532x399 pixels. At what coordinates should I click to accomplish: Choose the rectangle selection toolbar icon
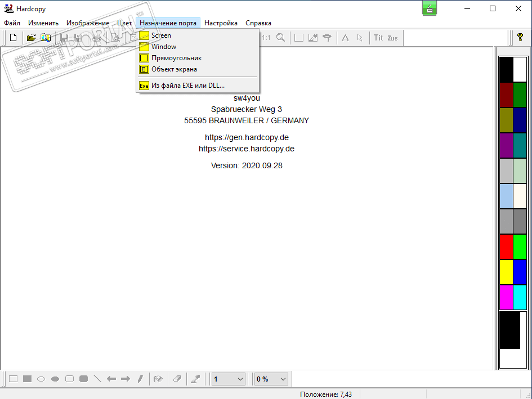click(x=299, y=38)
